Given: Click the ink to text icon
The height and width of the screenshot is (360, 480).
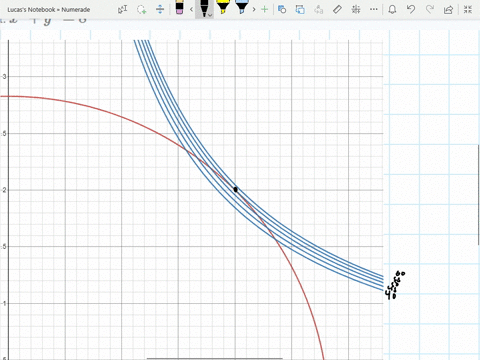Looking at the screenshot, I should pos(319,9).
